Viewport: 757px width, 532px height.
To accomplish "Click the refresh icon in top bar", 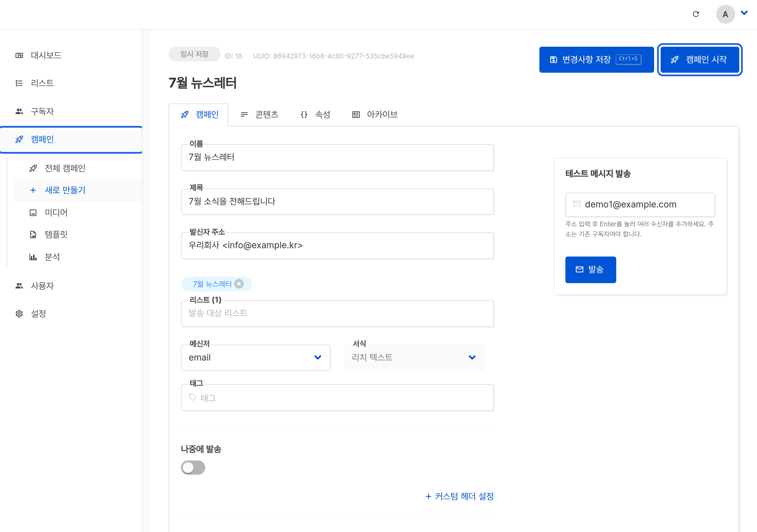I will click(696, 14).
